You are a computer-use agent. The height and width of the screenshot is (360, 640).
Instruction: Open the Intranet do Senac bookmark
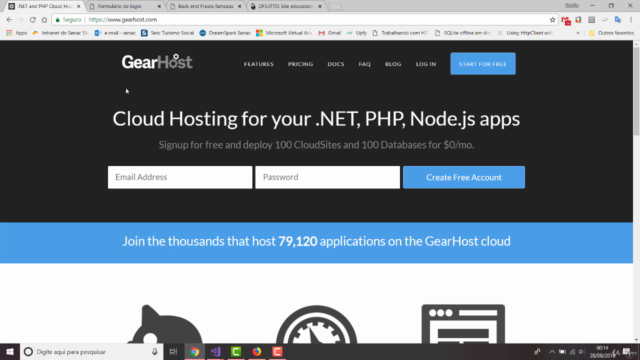pyautogui.click(x=60, y=33)
